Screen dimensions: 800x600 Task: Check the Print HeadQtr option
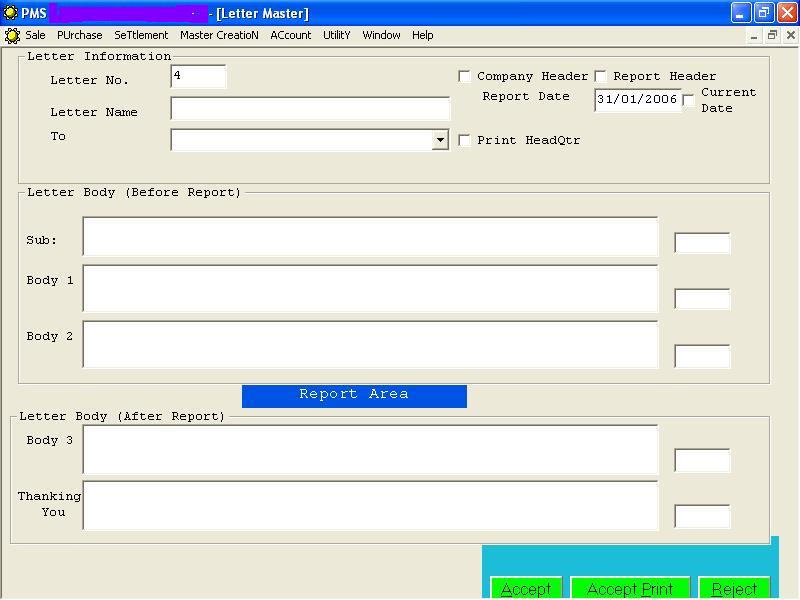[465, 140]
